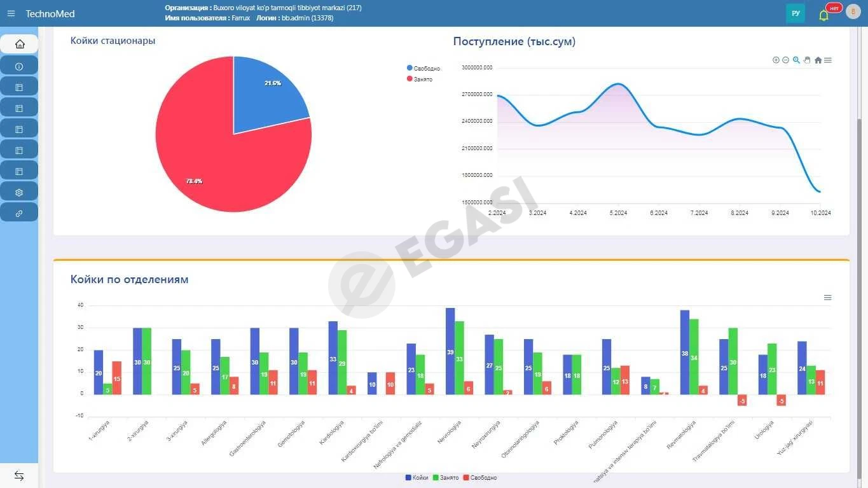Collapse sidebar with the arrows button
Viewport: 868px width, 488px height.
pos(19,476)
